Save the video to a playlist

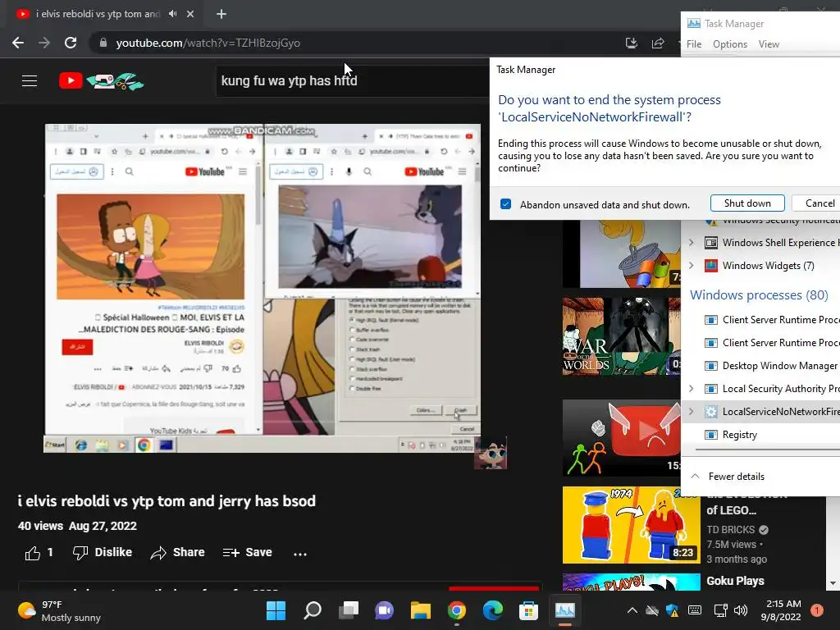point(248,552)
